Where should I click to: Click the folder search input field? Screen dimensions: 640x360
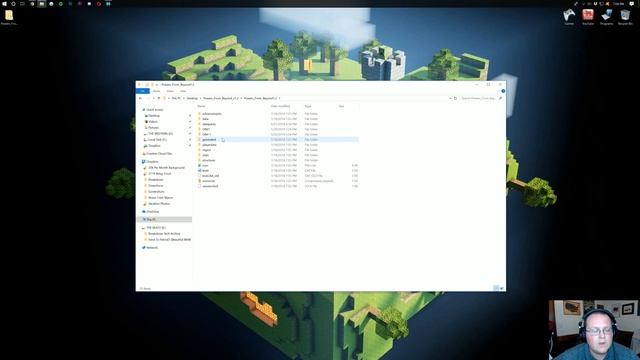click(478, 98)
